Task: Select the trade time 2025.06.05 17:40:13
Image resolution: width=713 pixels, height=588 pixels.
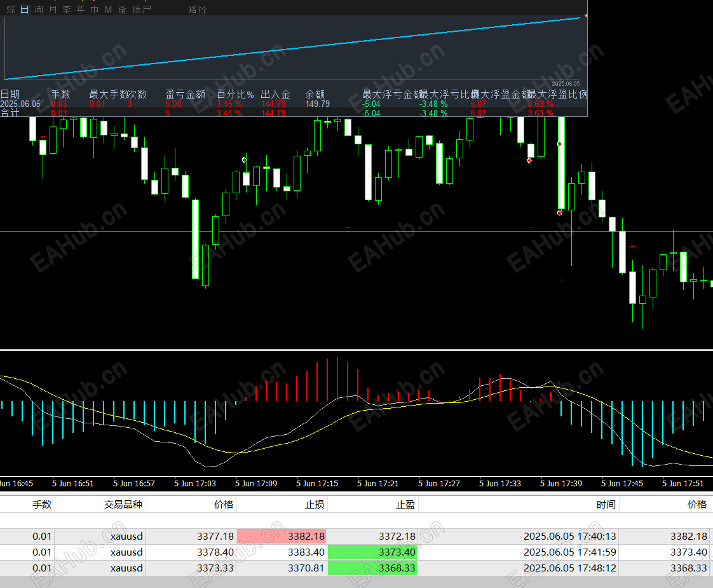Action: (x=570, y=536)
